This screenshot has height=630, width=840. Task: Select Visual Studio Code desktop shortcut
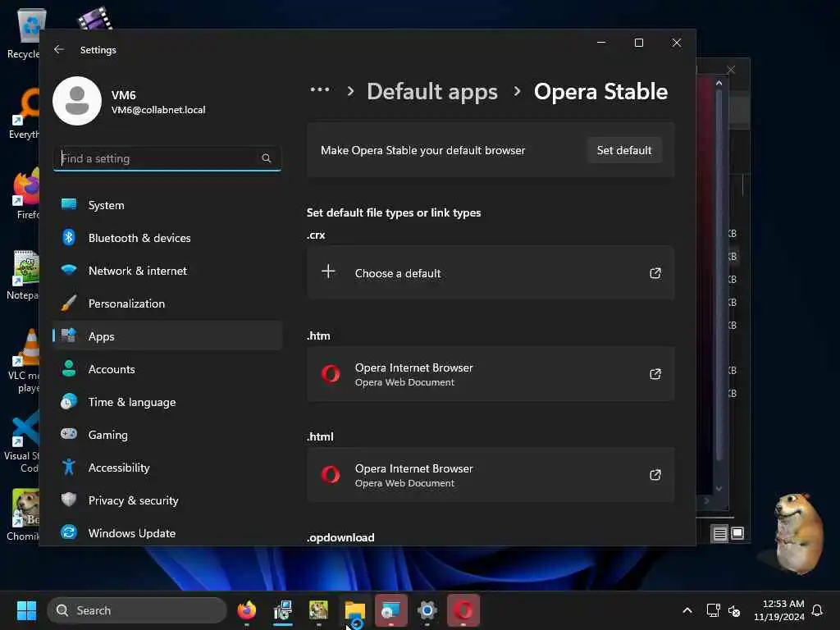point(21,442)
